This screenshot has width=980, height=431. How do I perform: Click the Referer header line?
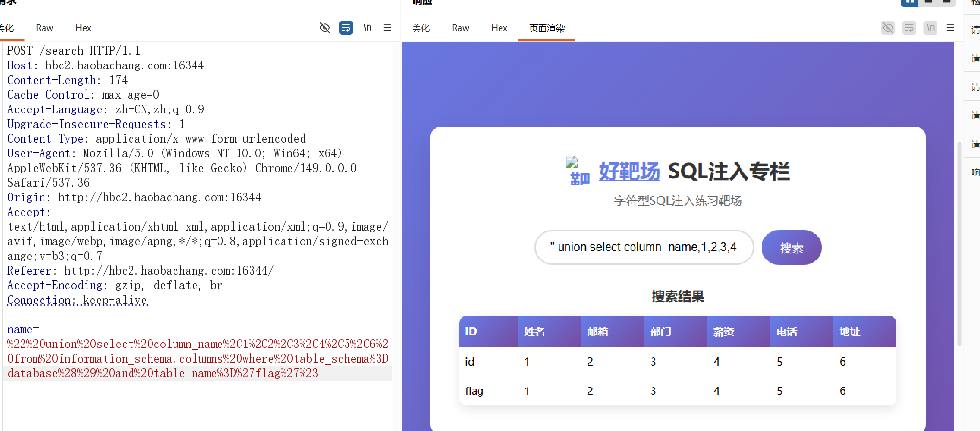140,271
